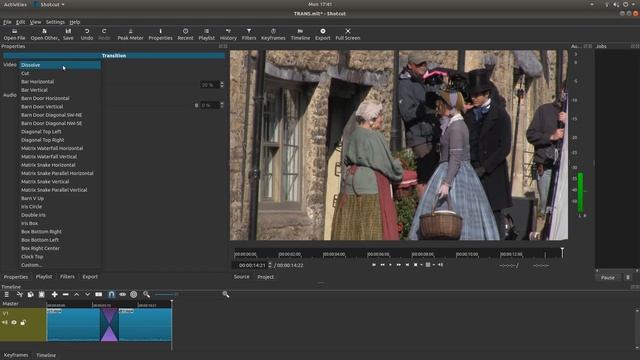Overwrite clip with the down-arrow icon

(87, 294)
